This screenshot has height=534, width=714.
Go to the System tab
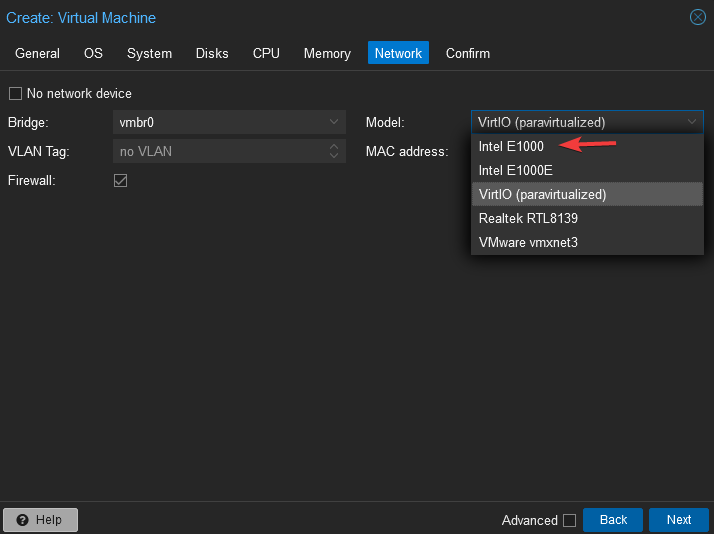149,53
